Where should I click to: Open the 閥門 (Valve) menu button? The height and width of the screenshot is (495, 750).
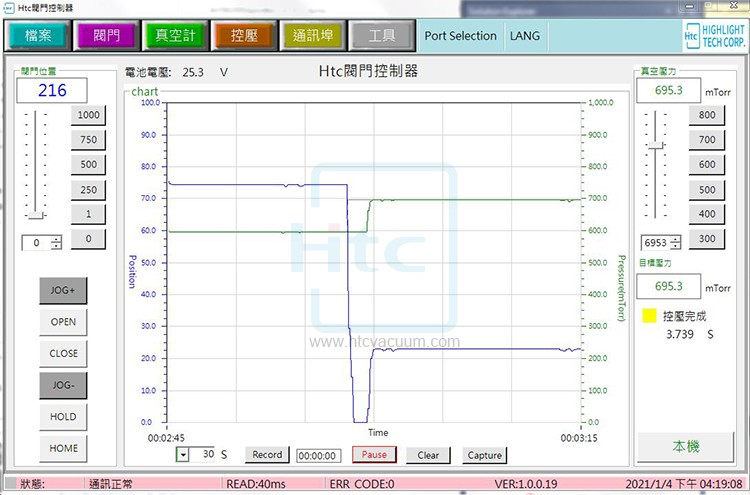tap(107, 35)
